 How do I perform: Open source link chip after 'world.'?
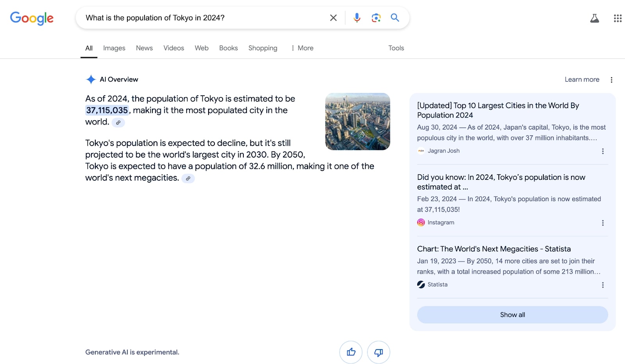(x=118, y=123)
